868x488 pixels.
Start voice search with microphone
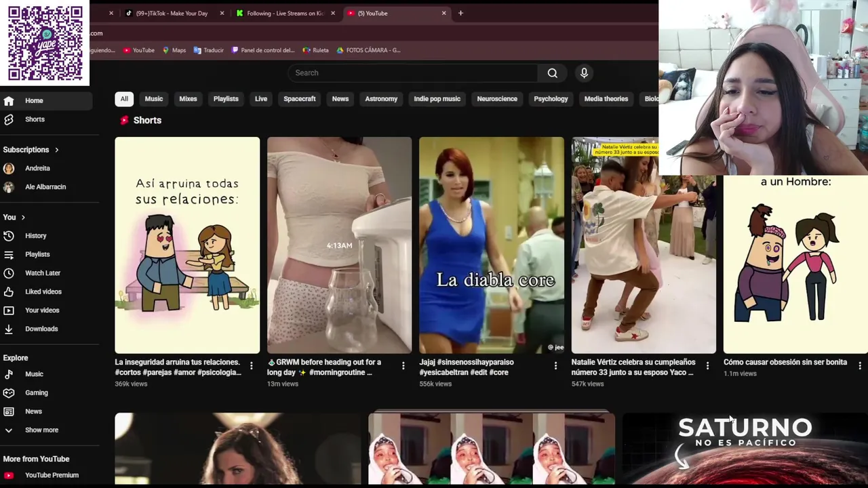(x=584, y=73)
